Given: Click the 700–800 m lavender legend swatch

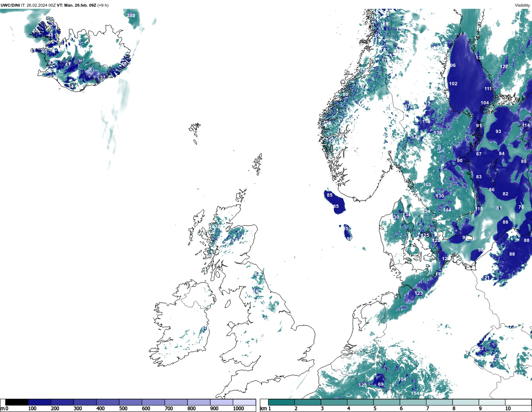Looking at the screenshot, I should [x=176, y=402].
